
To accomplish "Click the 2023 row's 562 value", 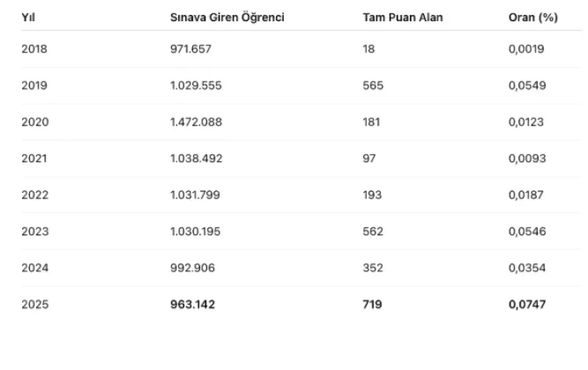I will (373, 231).
